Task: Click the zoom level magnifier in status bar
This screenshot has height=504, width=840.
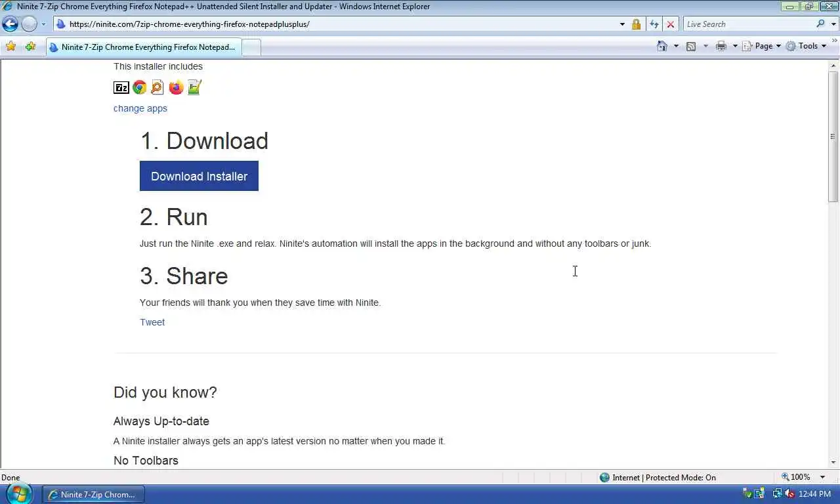Action: [786, 477]
